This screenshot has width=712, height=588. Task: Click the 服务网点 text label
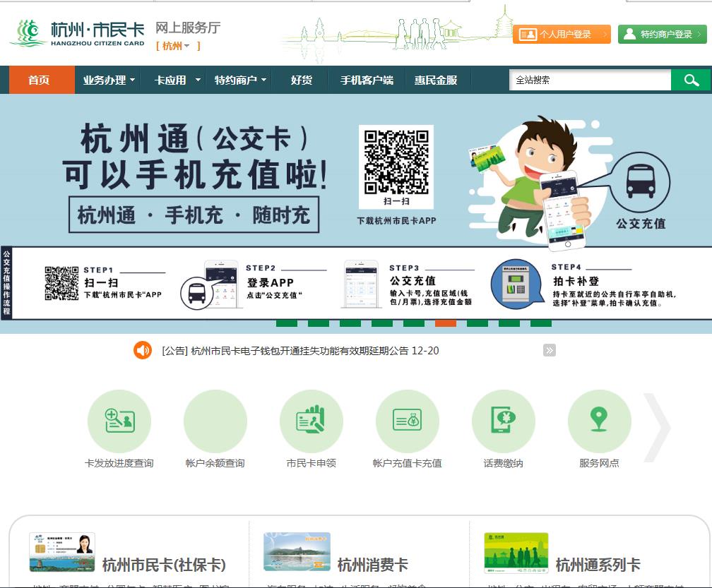coord(600,463)
